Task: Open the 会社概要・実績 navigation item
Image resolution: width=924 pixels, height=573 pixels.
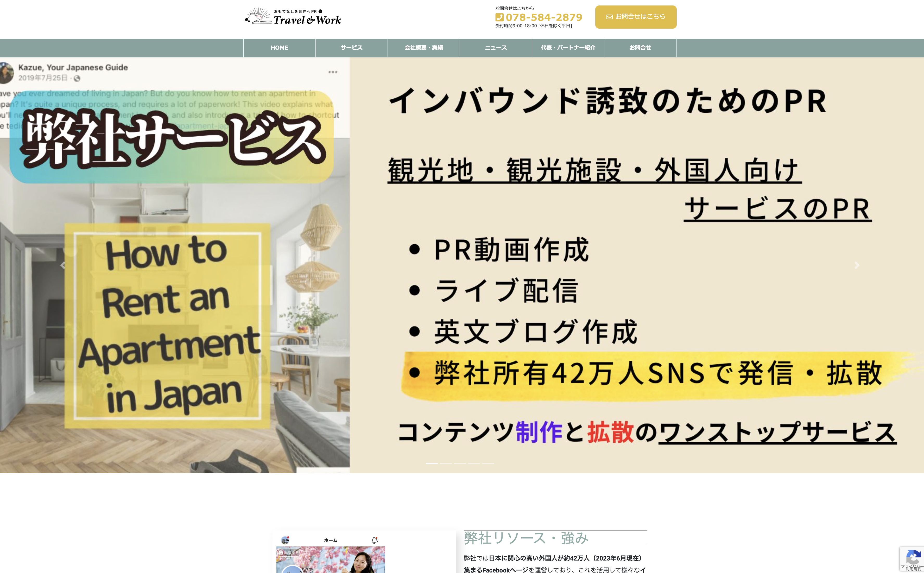Action: (424, 48)
